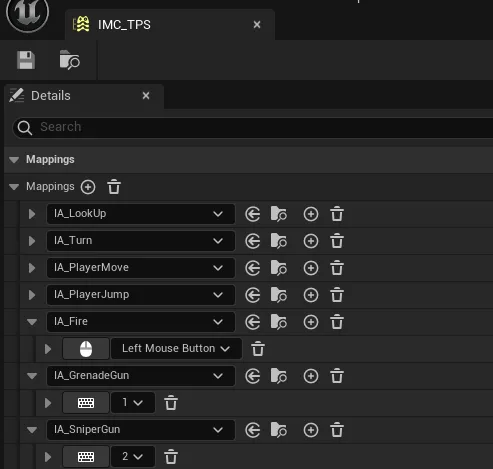
Task: Expand the IA_PlayerMove mapping row
Action: point(32,268)
